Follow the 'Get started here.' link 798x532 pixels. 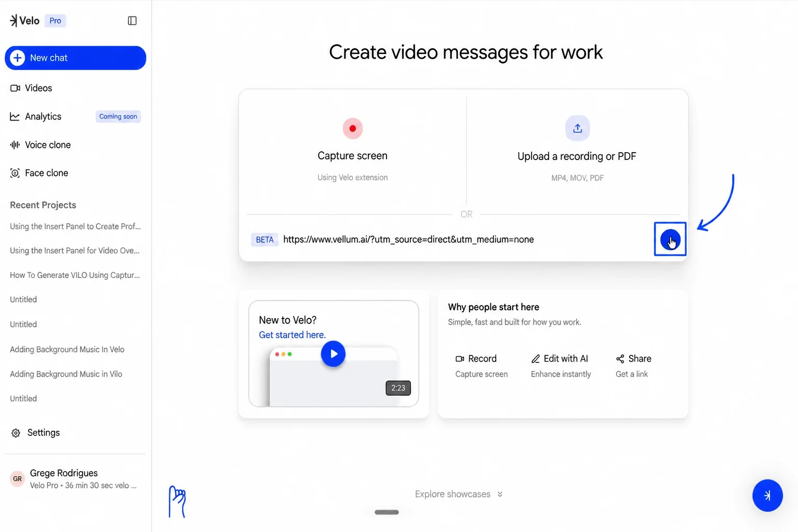[292, 335]
